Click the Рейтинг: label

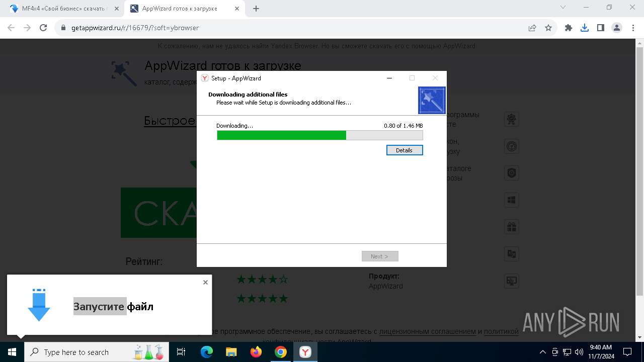(x=144, y=261)
